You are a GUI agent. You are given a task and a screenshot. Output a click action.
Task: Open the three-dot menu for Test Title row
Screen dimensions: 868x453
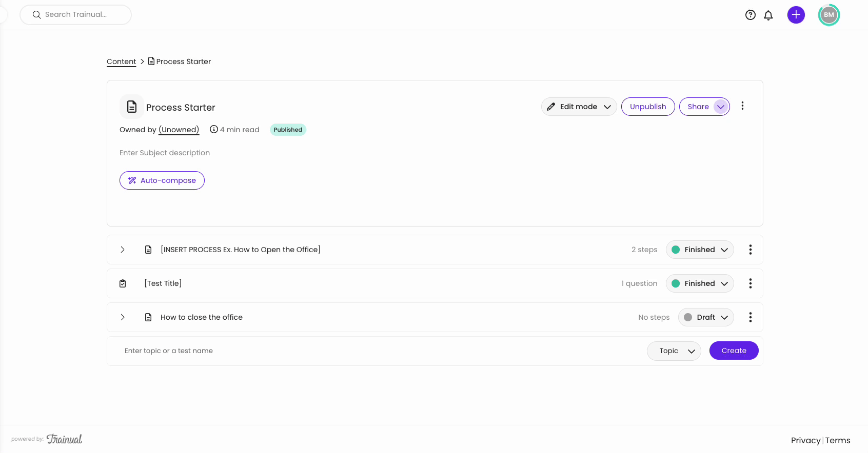tap(751, 283)
